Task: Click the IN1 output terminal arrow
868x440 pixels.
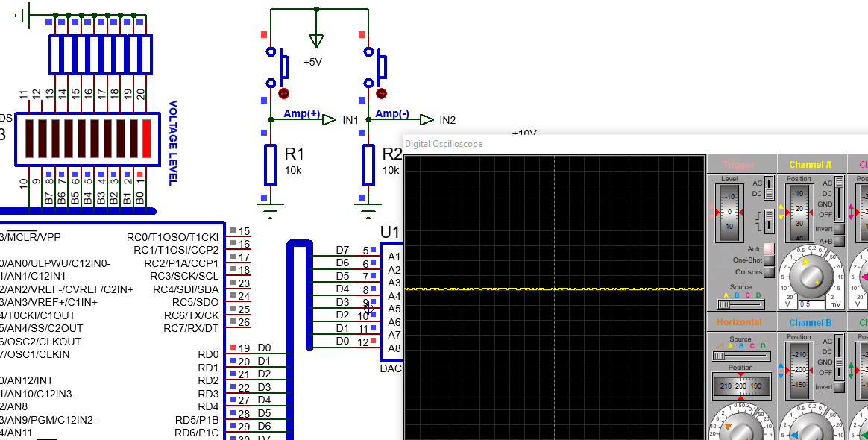Action: tap(329, 120)
